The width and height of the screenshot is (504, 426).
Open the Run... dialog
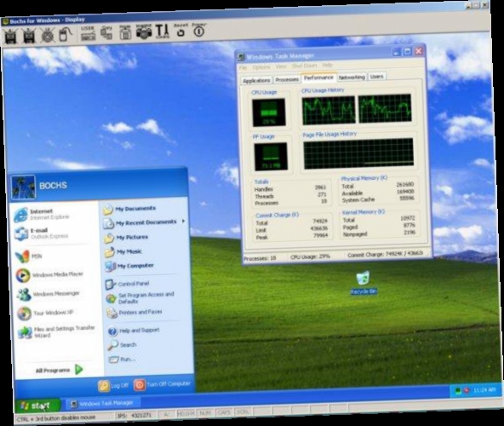122,360
